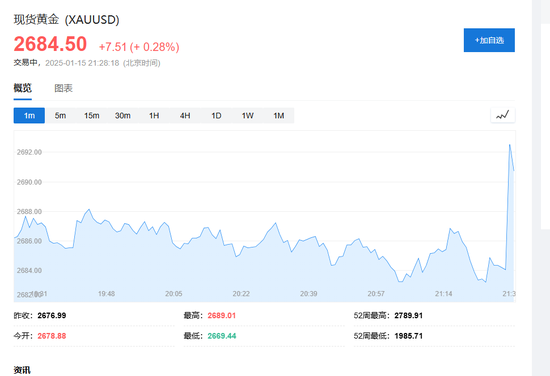Click the +7.51 (+0.28%) change value

(139, 47)
